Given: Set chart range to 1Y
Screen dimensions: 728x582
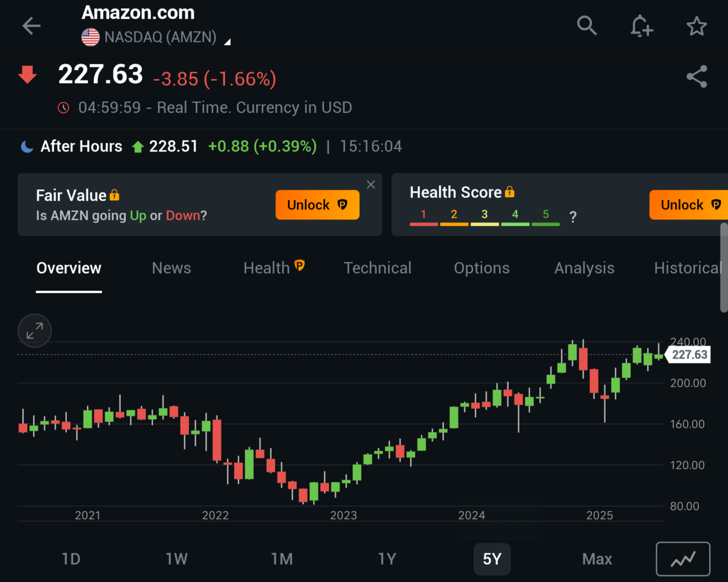Looking at the screenshot, I should pyautogui.click(x=387, y=559).
